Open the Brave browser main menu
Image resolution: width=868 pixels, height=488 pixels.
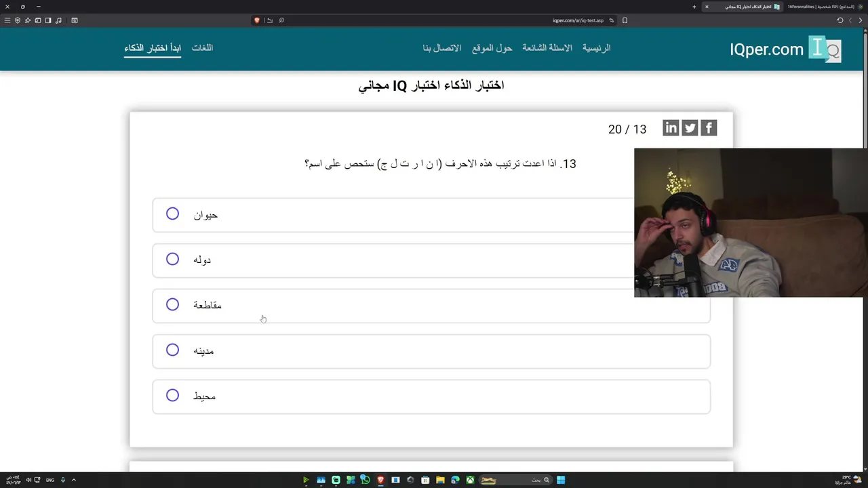pyautogui.click(x=7, y=20)
